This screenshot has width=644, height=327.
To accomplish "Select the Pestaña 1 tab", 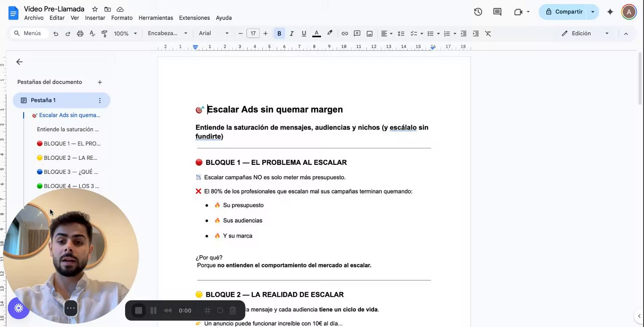I will coord(61,100).
